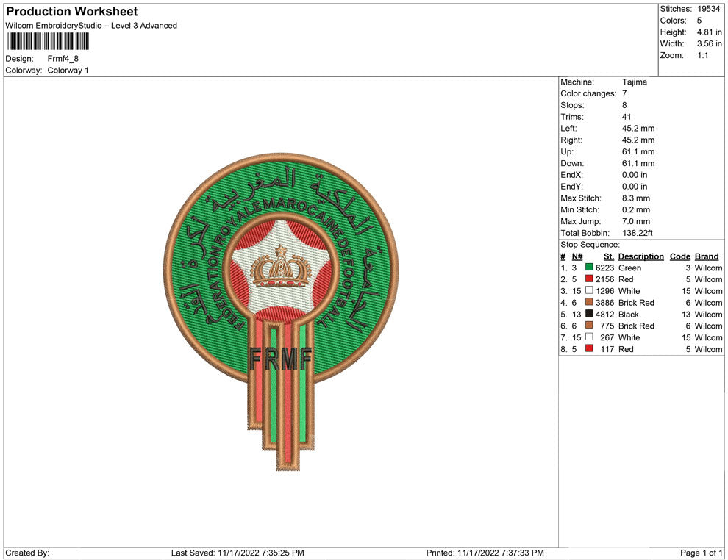Screen dimensions: 728x560
Task: Click the stitches value '19534'
Action: (708, 9)
